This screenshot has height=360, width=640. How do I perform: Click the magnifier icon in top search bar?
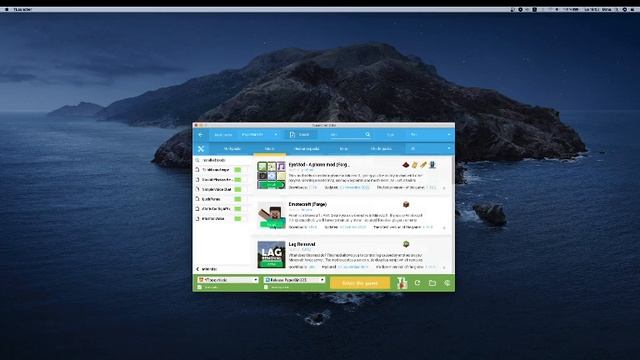pos(367,134)
